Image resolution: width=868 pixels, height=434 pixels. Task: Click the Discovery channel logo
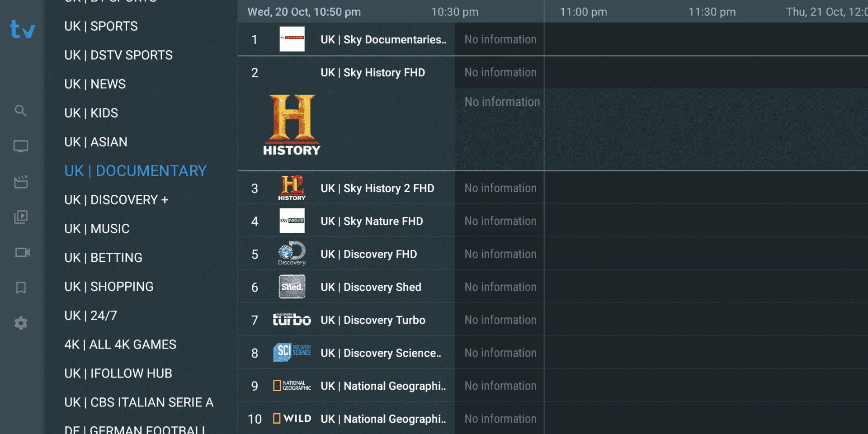tap(292, 254)
